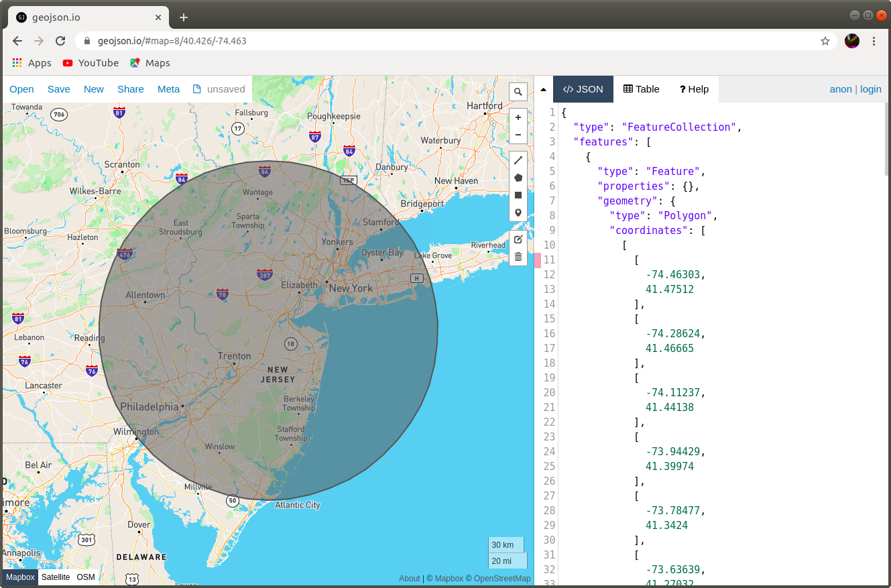Image resolution: width=891 pixels, height=588 pixels.
Task: Zoom in using the plus button
Action: point(518,117)
